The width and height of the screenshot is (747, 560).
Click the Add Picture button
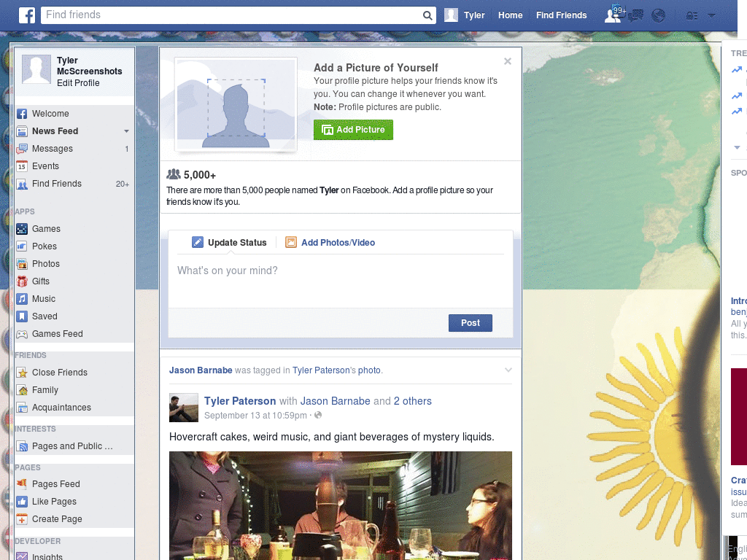click(353, 130)
